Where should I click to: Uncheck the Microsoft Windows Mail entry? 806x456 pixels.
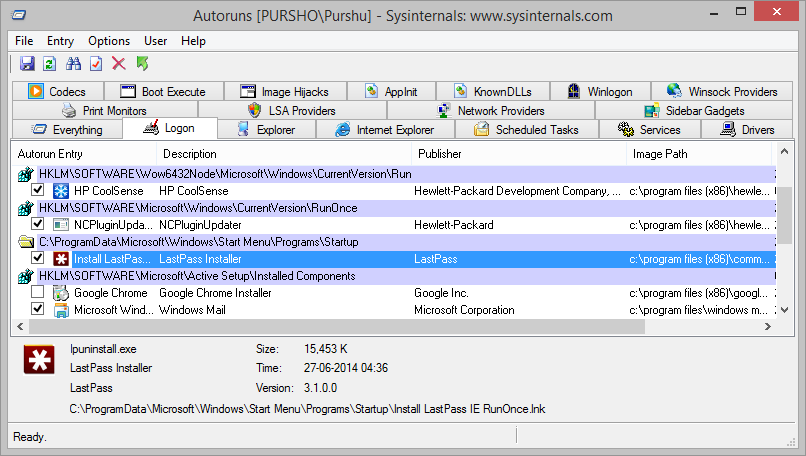point(38,308)
